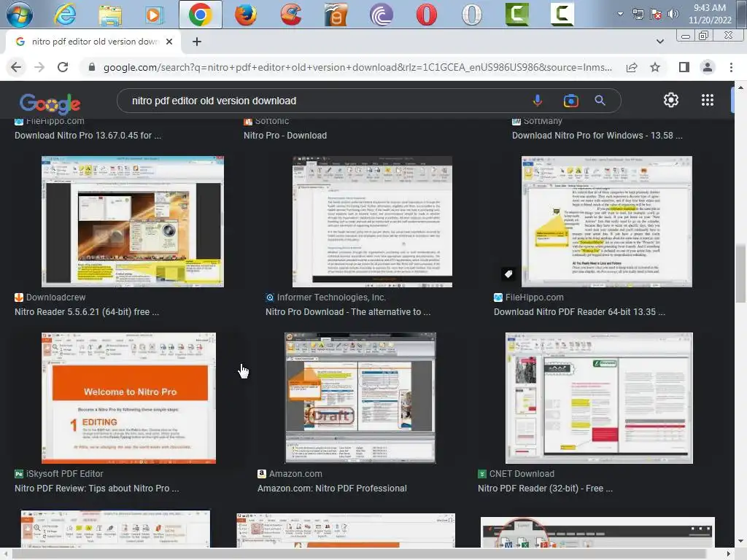Viewport: 747px width, 560px height.
Task: Click the volume speaker tray icon
Action: pyautogui.click(x=673, y=14)
